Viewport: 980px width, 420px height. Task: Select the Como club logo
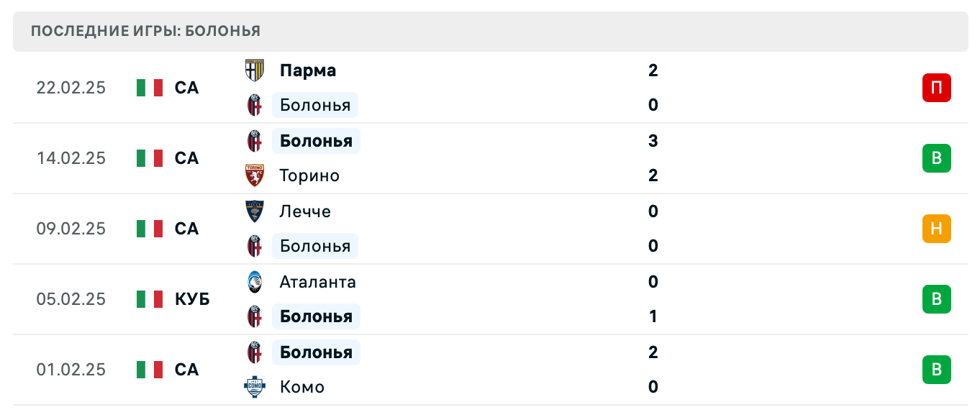click(255, 387)
